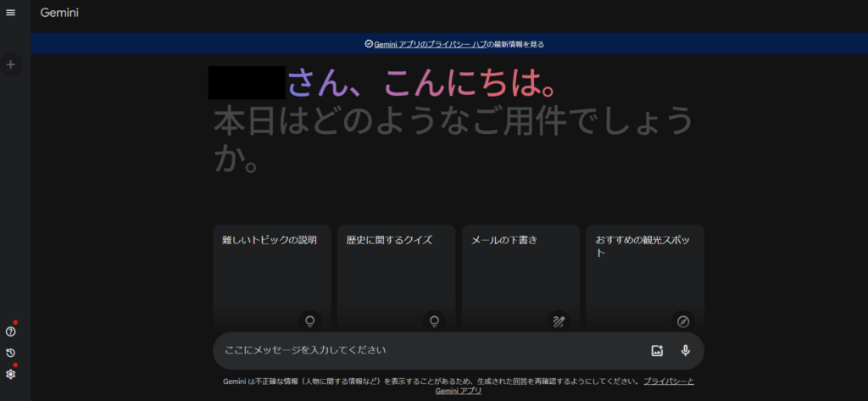Choose the メールの下書き suggestion card
This screenshot has height=401, width=868.
tap(521, 278)
